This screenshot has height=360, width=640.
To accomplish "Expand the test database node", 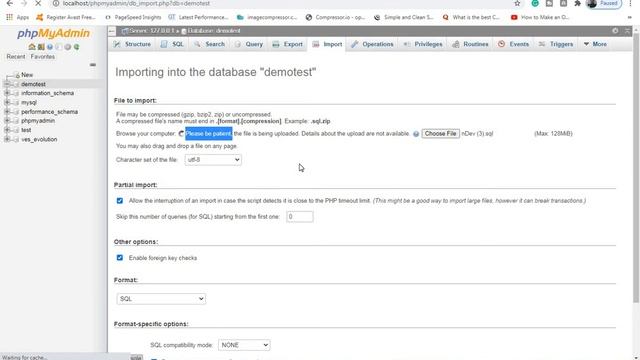I will tap(7, 130).
